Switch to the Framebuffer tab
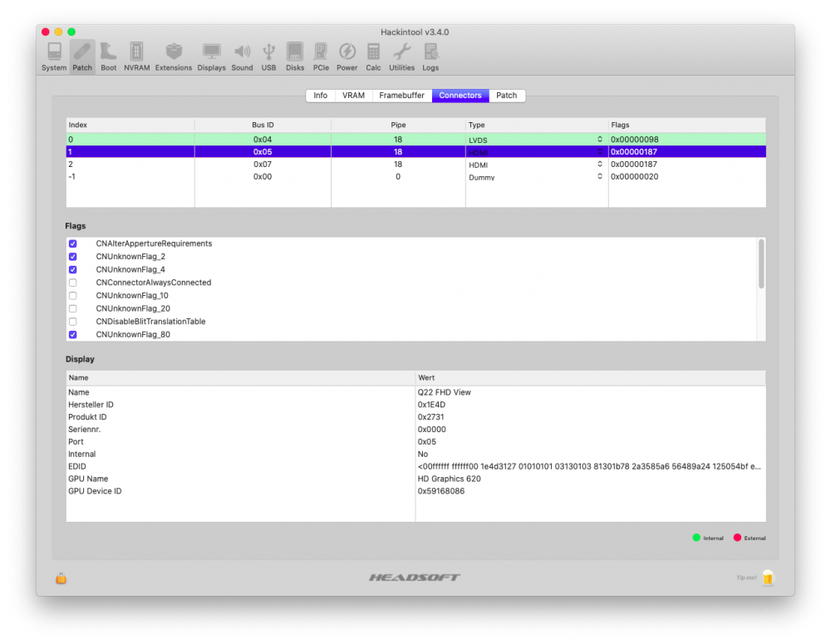 tap(401, 96)
